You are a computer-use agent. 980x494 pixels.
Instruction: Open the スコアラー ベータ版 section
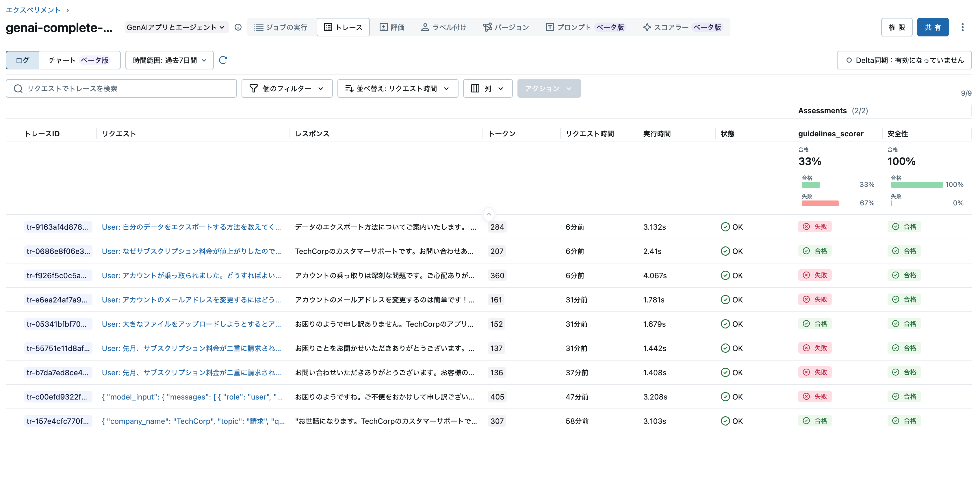click(683, 27)
